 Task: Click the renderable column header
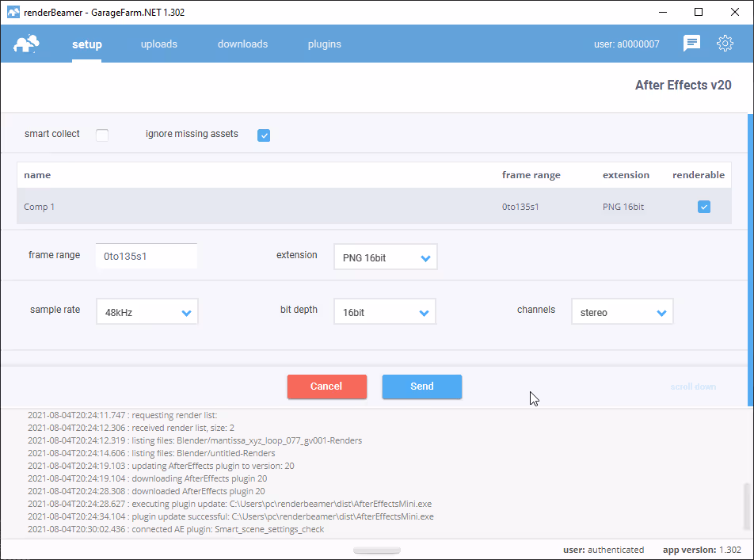tap(699, 175)
